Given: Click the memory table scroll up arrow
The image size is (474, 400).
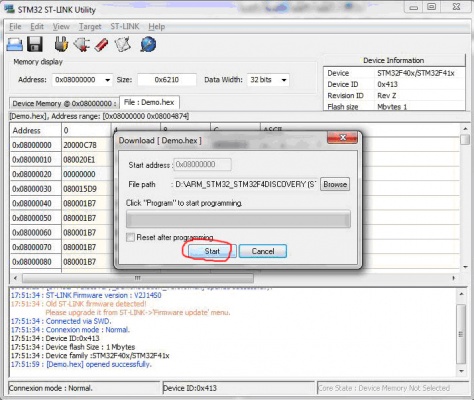Looking at the screenshot, I should [x=465, y=129].
